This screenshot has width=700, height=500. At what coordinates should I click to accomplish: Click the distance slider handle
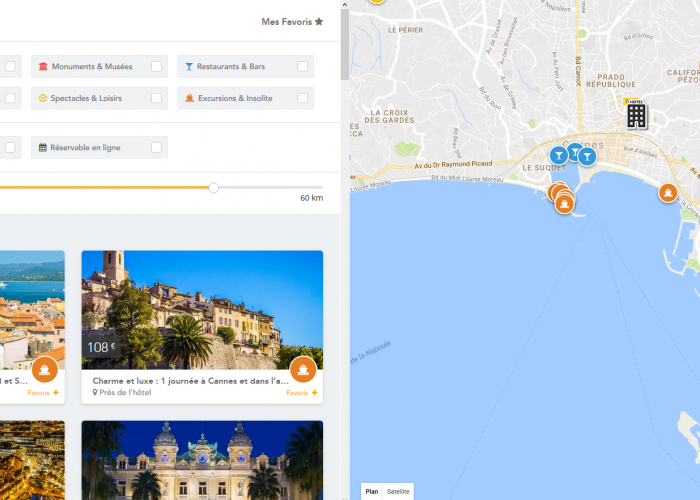tap(213, 187)
